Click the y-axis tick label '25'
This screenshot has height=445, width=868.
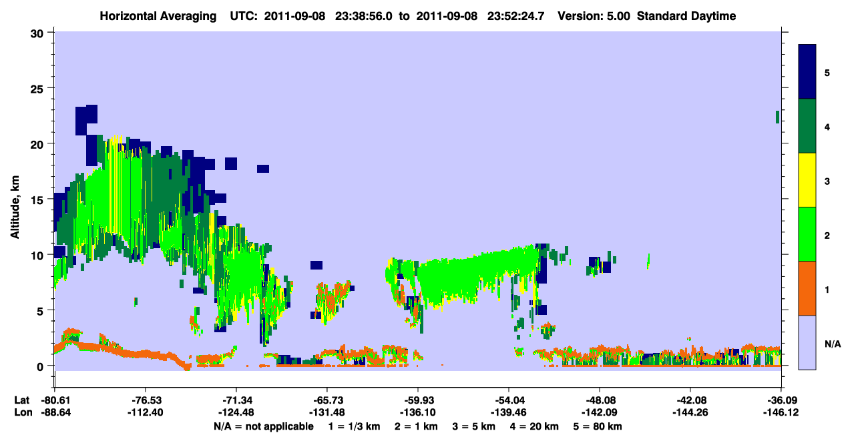[x=39, y=88]
